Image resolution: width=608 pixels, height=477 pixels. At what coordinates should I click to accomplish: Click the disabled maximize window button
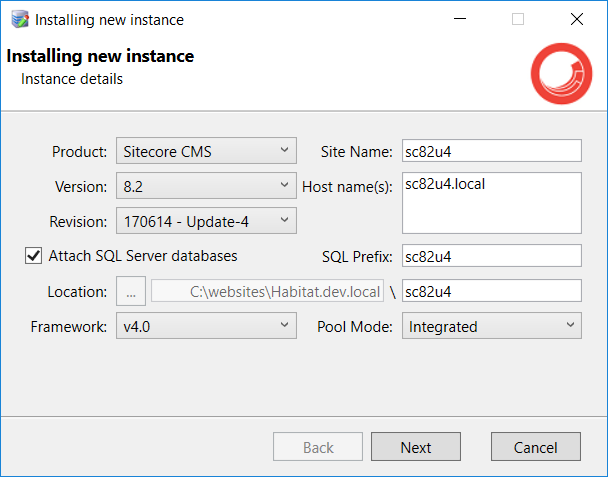pos(518,19)
